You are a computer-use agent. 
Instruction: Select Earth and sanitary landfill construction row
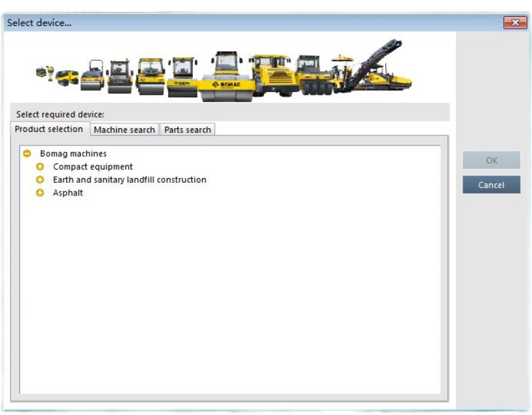click(x=129, y=179)
